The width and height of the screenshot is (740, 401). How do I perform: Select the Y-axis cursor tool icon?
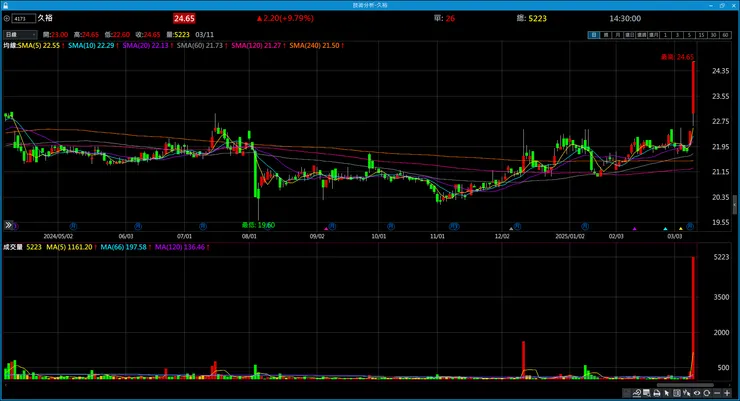pyautogui.click(x=687, y=393)
